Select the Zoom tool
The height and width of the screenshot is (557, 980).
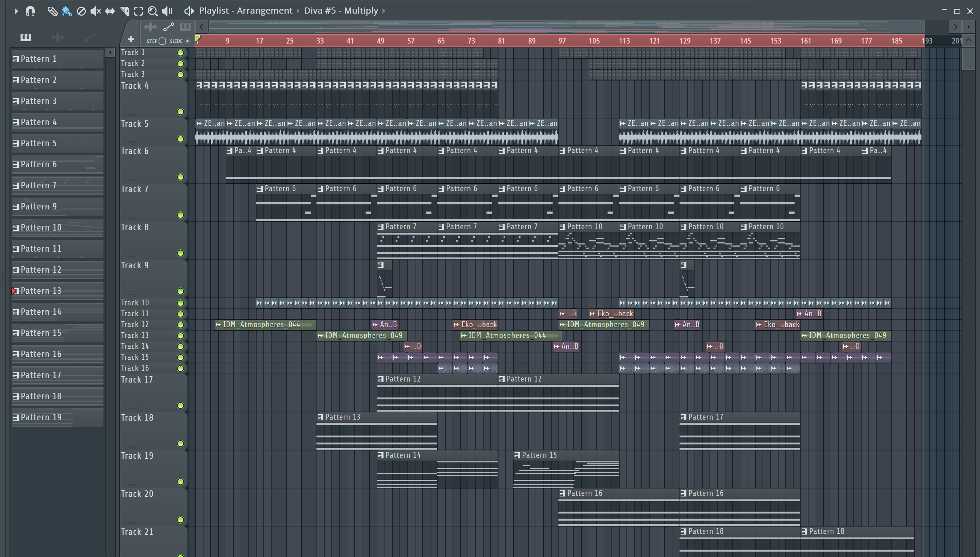coord(153,11)
